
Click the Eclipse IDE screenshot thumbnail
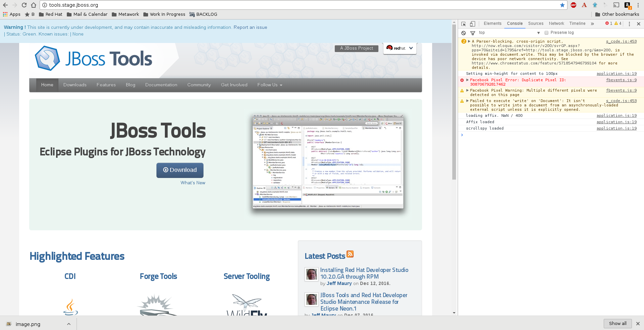tap(328, 161)
